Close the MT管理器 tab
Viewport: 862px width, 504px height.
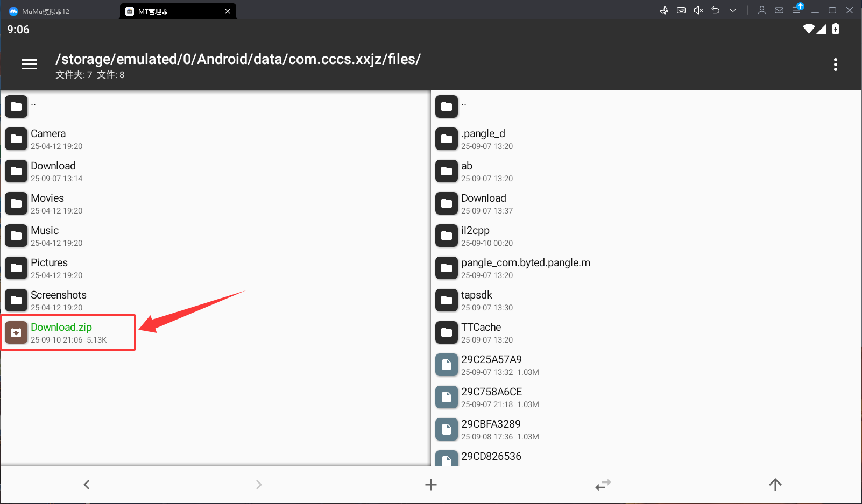(x=228, y=11)
